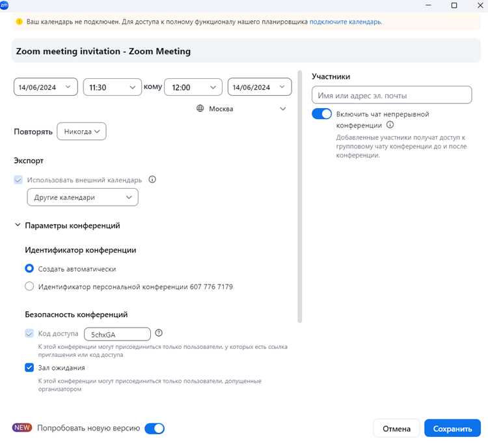Click the кому label between times
488x448 pixels.
pos(153,87)
